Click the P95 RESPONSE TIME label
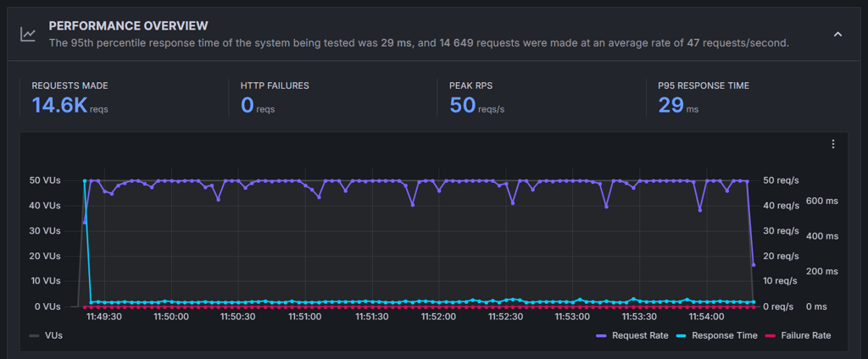Image resolution: width=868 pixels, height=359 pixels. (x=704, y=86)
